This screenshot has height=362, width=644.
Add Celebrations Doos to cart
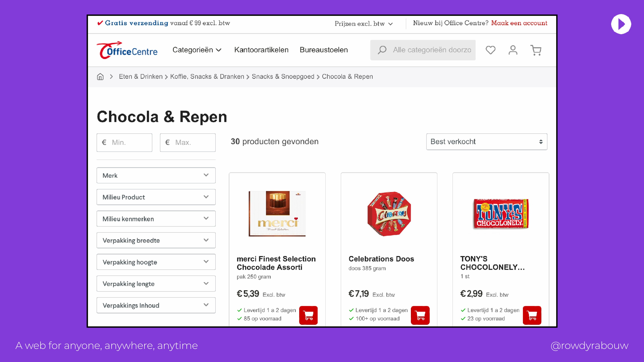[420, 315]
